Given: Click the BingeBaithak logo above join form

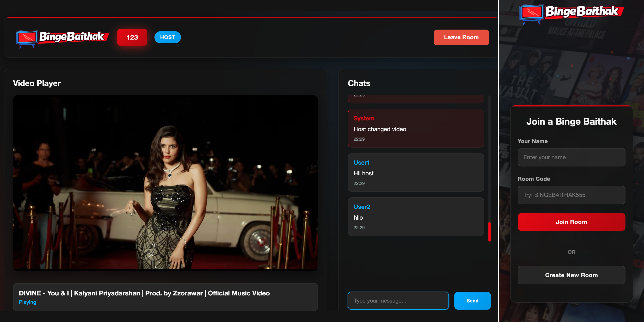Looking at the screenshot, I should (571, 13).
